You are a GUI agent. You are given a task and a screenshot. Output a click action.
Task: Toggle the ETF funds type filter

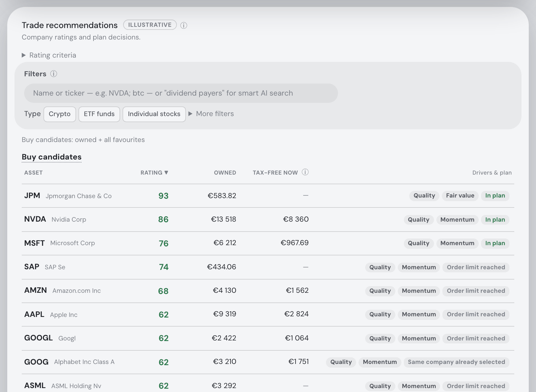[x=99, y=114]
